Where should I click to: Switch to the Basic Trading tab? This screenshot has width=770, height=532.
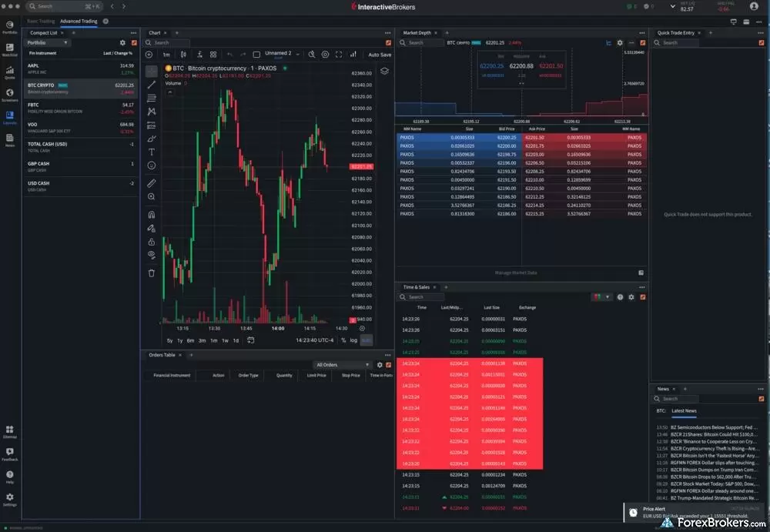[x=41, y=21]
